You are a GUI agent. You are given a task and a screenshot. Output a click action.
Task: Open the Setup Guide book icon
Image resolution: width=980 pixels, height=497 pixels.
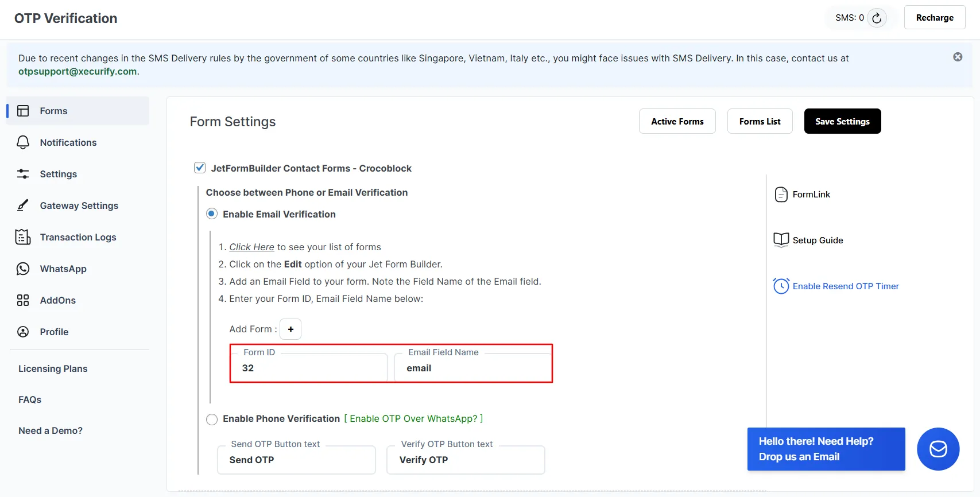click(x=781, y=240)
